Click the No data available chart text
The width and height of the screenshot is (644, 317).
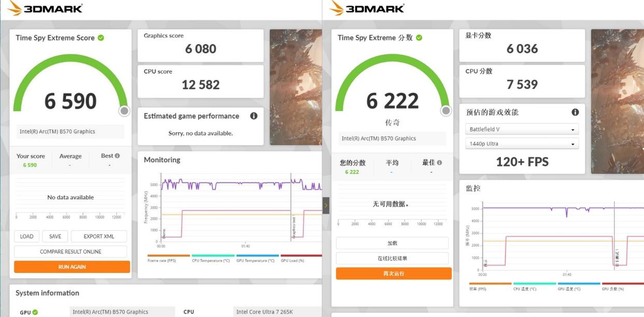click(71, 197)
